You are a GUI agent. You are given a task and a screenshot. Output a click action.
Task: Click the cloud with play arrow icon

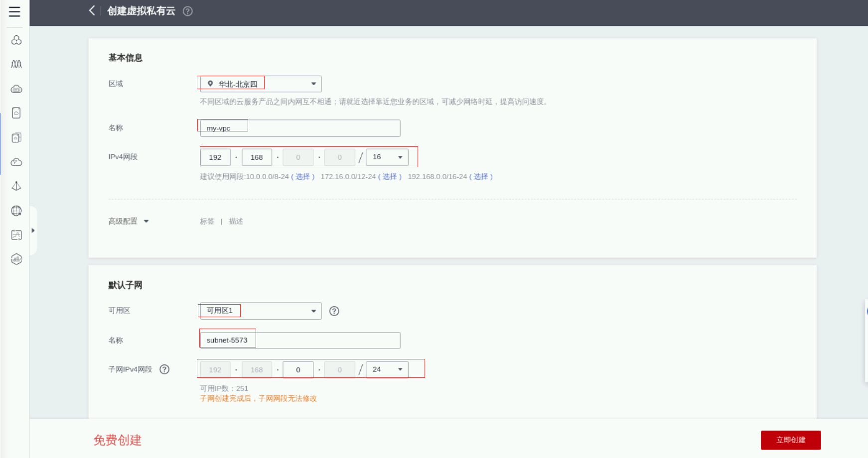pos(16,162)
